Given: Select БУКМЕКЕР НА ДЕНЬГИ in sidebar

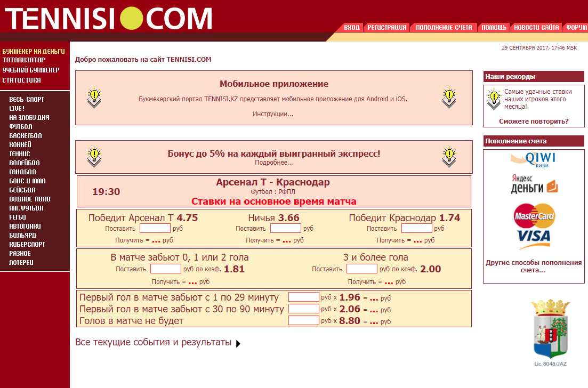Looking at the screenshot, I should [x=34, y=51].
